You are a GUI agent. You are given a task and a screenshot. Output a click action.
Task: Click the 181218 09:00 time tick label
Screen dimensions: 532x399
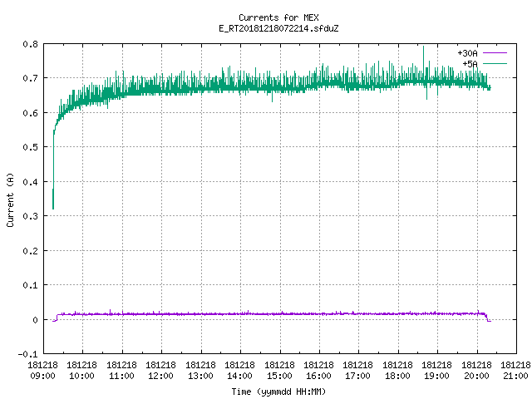pos(42,371)
